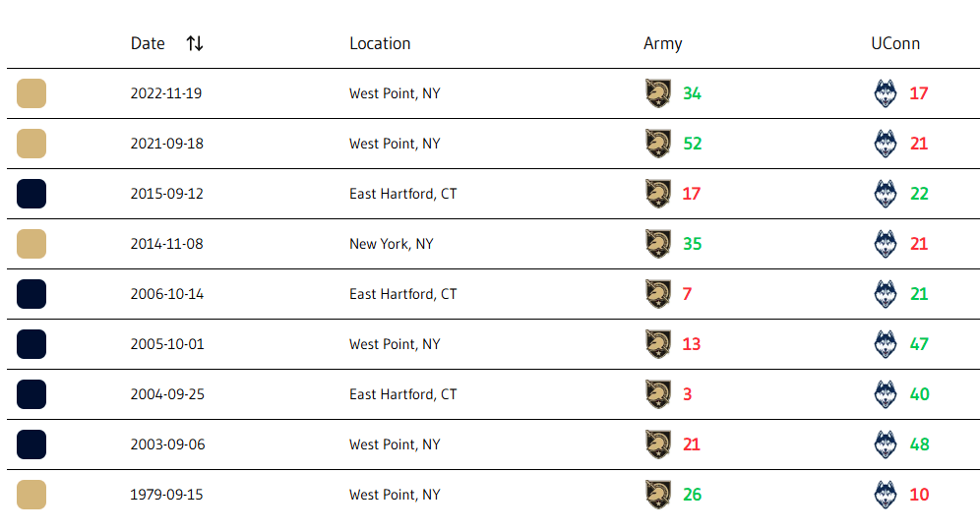Click navy swatch for the 2015-09-12 game

click(x=31, y=194)
